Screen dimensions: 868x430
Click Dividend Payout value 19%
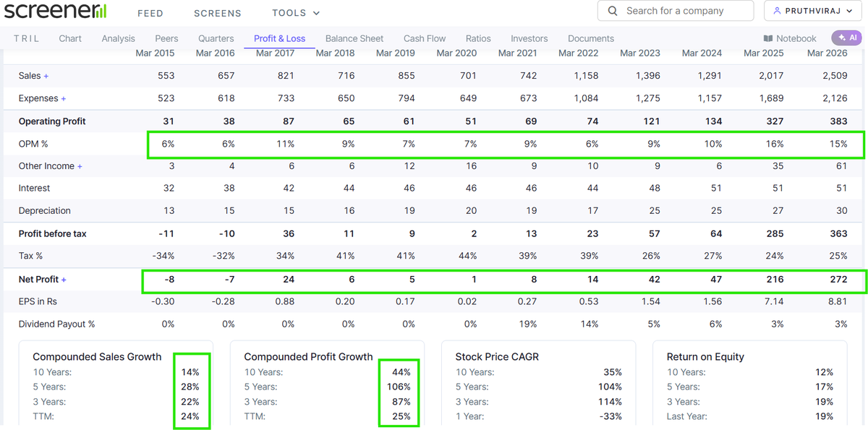pyautogui.click(x=528, y=324)
